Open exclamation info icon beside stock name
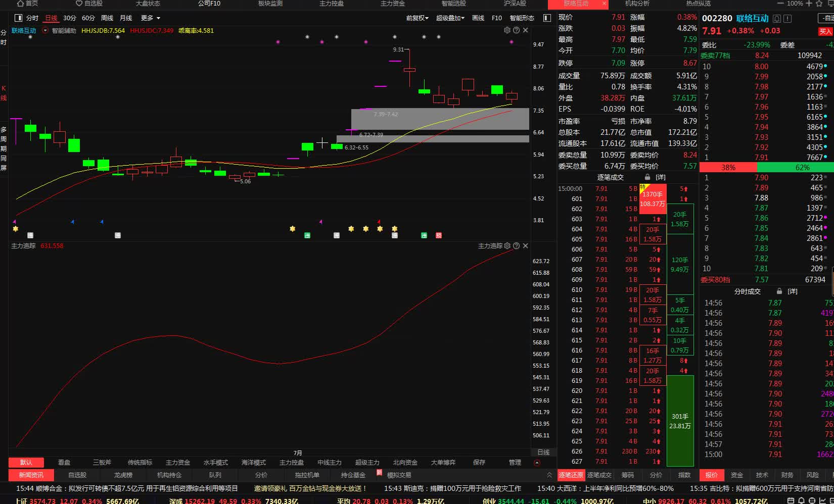834x504 pixels. (x=787, y=19)
